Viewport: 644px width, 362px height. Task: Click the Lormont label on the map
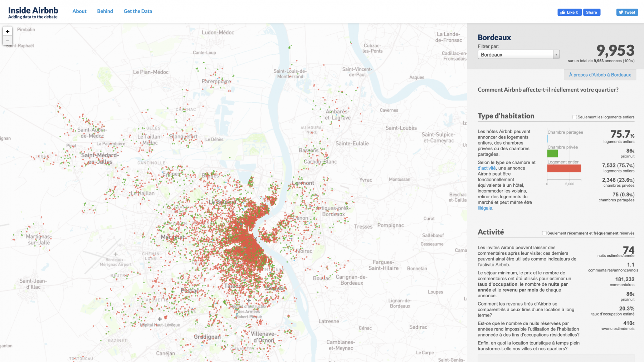coord(303,183)
